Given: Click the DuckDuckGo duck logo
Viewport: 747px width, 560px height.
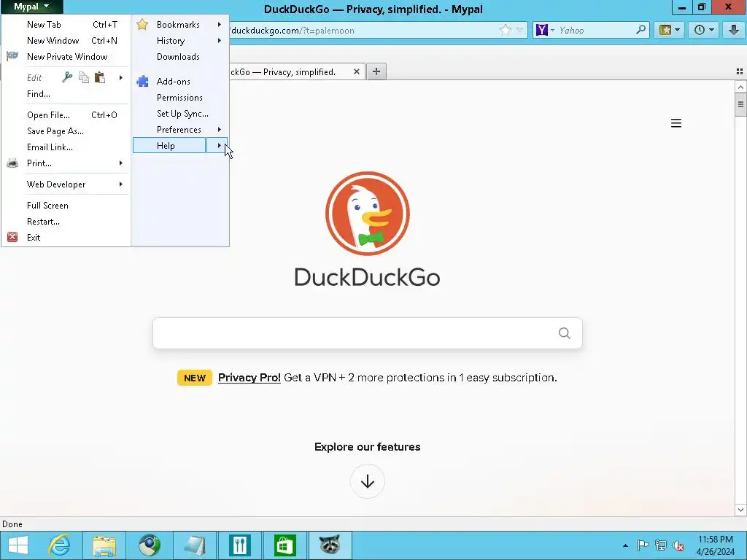Looking at the screenshot, I should pos(368,214).
